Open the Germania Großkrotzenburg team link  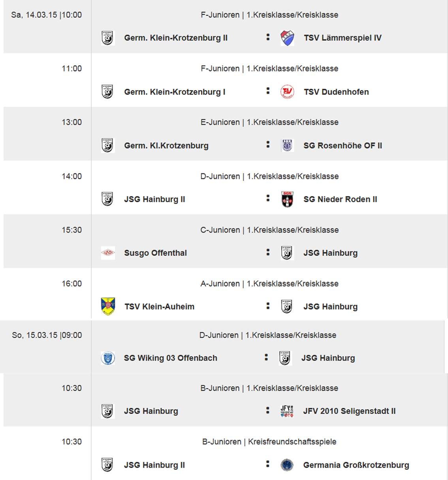(356, 465)
